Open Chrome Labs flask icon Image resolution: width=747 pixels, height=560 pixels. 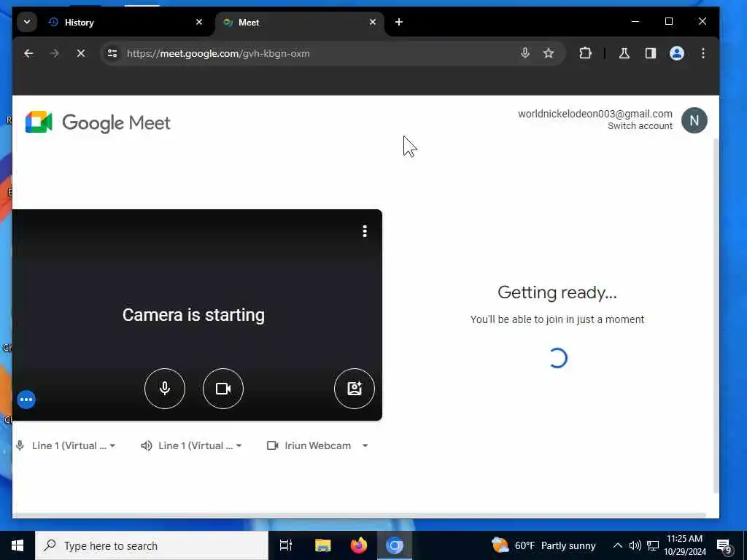pyautogui.click(x=624, y=53)
